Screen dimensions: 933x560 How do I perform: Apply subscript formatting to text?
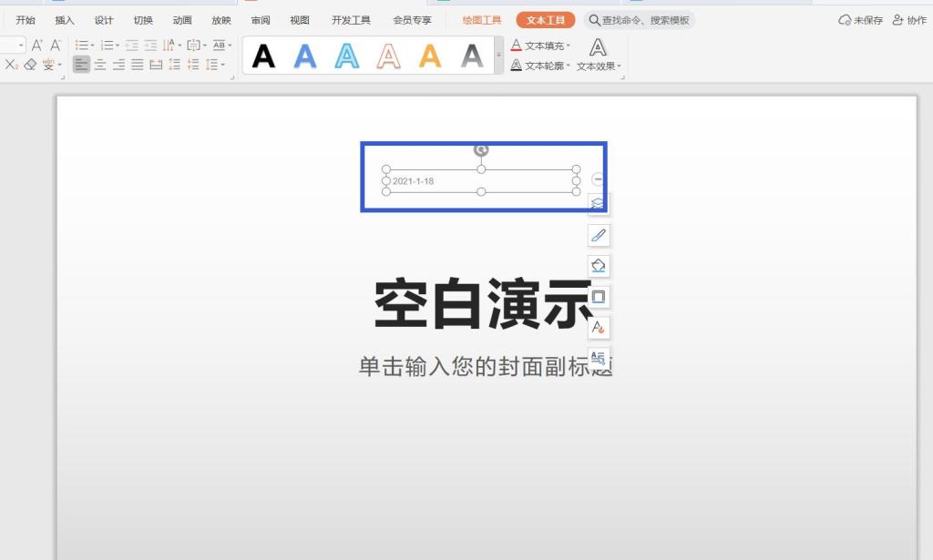coord(10,64)
